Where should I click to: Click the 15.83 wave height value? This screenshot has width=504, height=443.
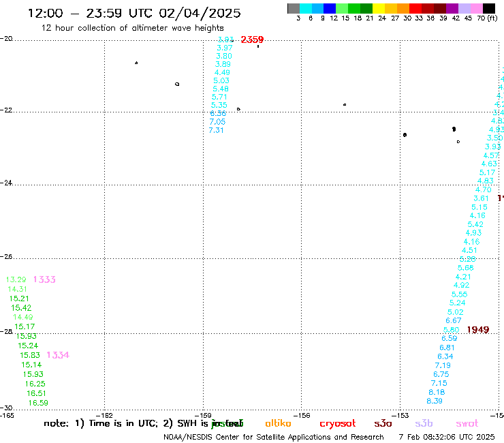(30, 355)
